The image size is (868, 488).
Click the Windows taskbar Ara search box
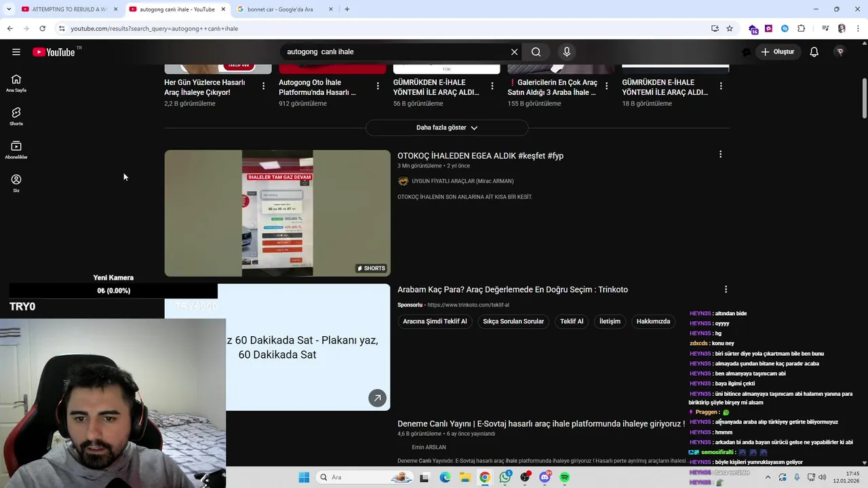coord(365,477)
